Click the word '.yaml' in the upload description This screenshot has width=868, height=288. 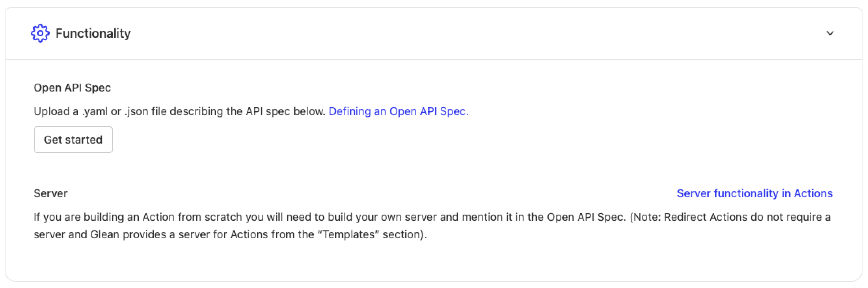click(95, 112)
